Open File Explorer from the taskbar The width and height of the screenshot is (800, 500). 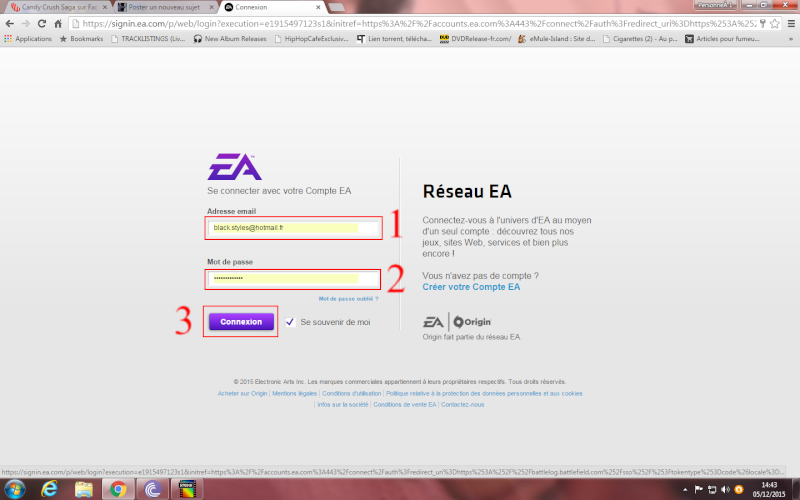pyautogui.click(x=84, y=490)
